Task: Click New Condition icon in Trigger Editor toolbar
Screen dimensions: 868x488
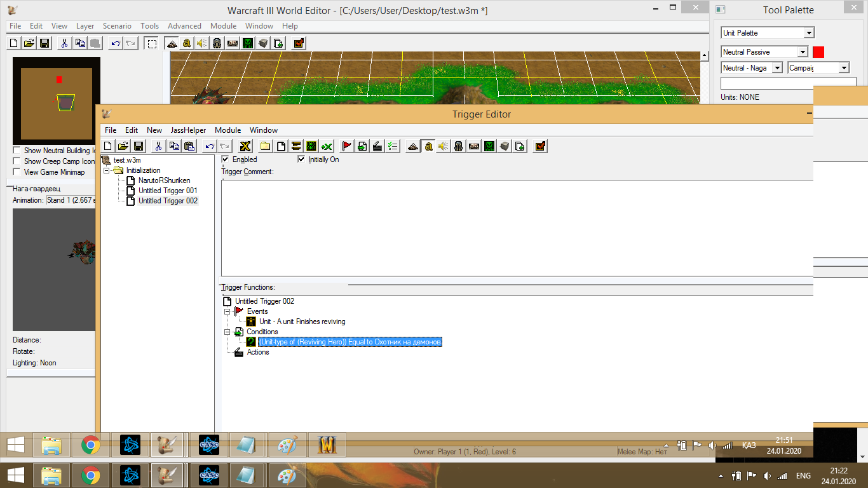Action: [x=362, y=146]
